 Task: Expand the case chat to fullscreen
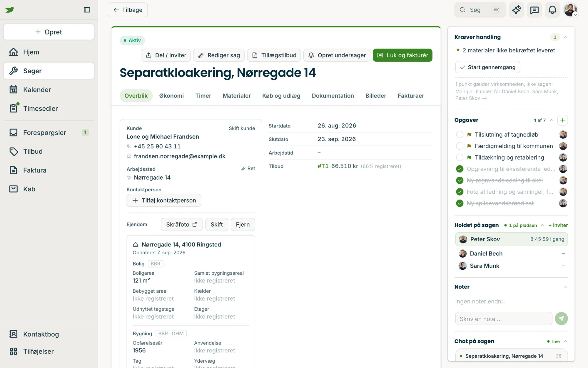(558, 356)
